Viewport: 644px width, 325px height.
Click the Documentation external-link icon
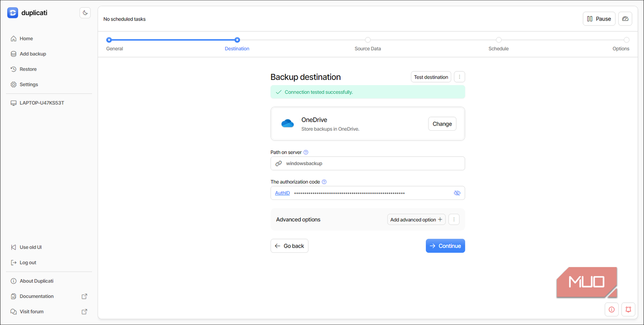[85, 297]
